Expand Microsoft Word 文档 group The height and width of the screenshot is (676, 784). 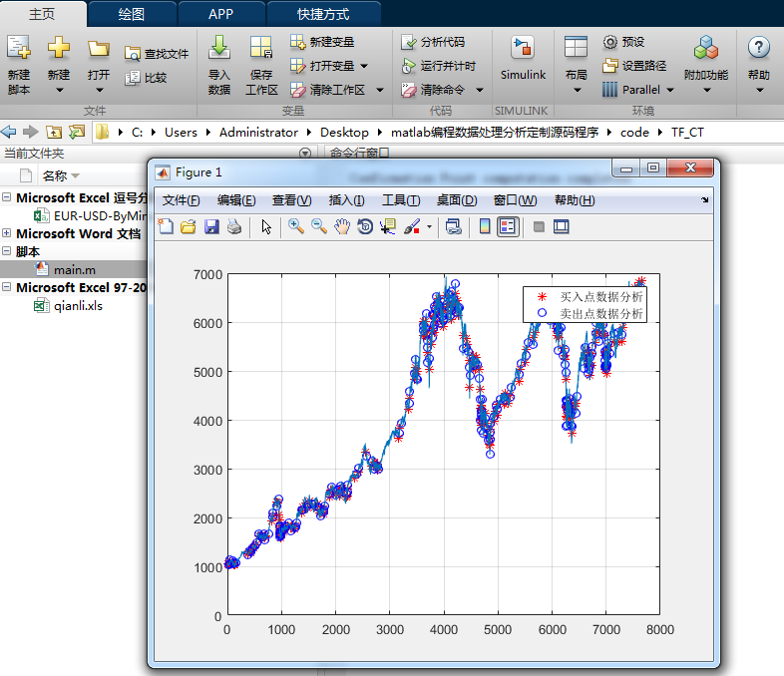[x=7, y=233]
